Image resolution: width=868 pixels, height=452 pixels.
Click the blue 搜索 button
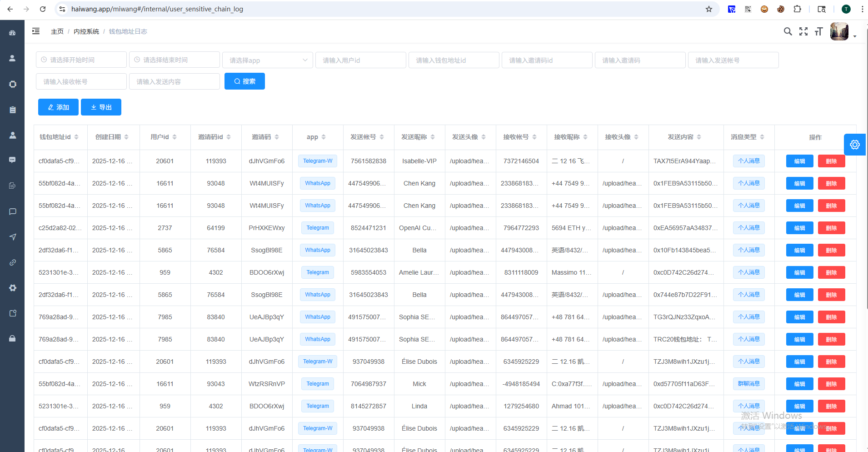[x=244, y=81]
